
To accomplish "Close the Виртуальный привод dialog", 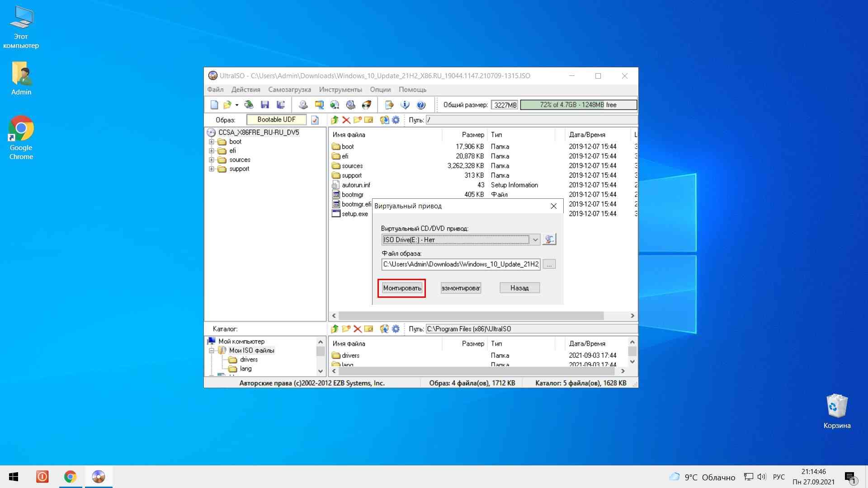I will pos(553,206).
